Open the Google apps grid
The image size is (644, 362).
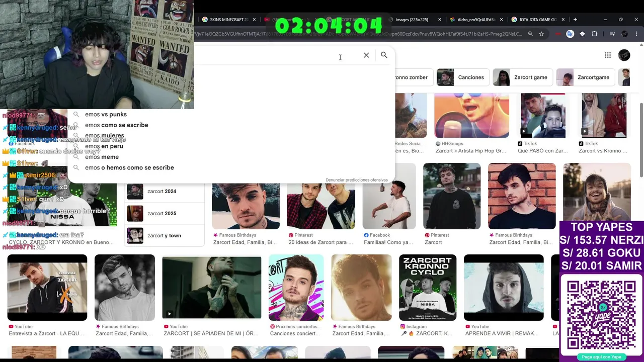(x=608, y=55)
